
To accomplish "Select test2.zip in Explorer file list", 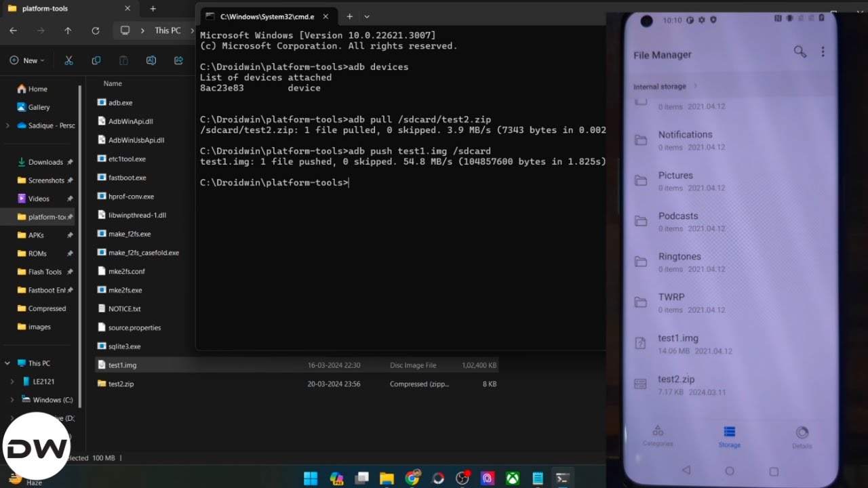I will pyautogui.click(x=297, y=384).
